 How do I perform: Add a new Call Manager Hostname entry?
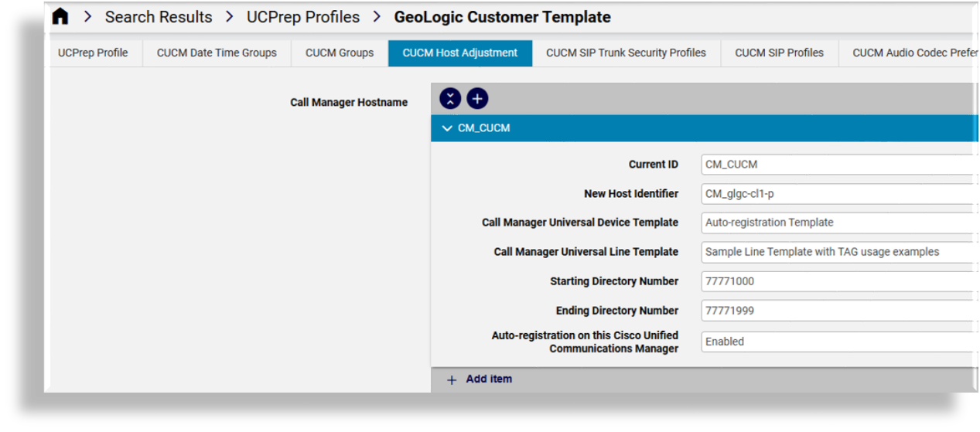(x=477, y=99)
